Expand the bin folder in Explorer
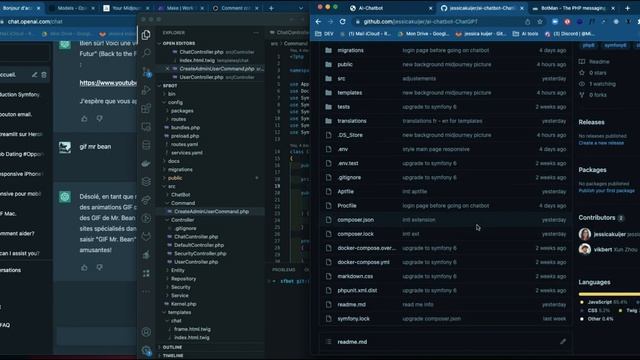Image resolution: width=640 pixels, height=360 pixels. 171,94
